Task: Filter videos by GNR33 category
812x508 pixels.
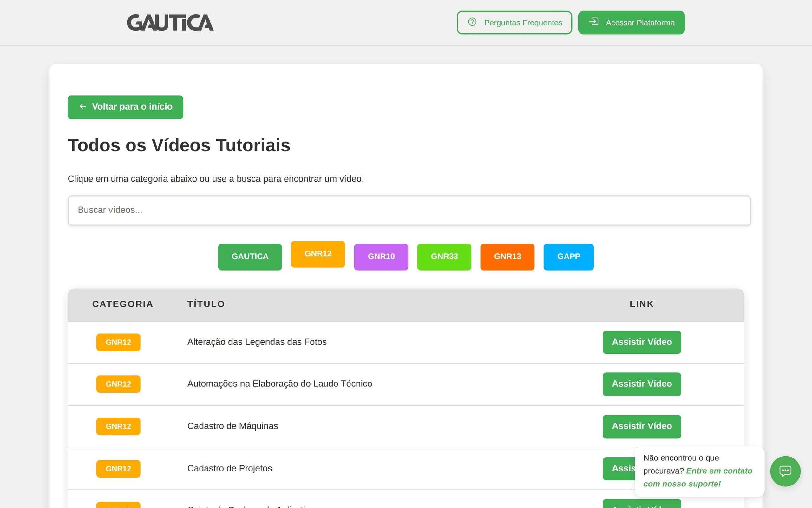Action: (444, 257)
